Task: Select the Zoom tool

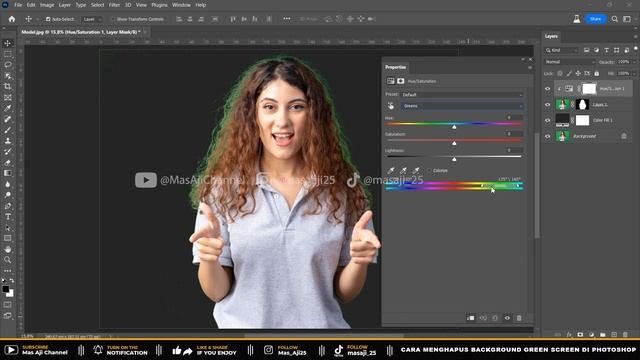Action: (x=7, y=260)
